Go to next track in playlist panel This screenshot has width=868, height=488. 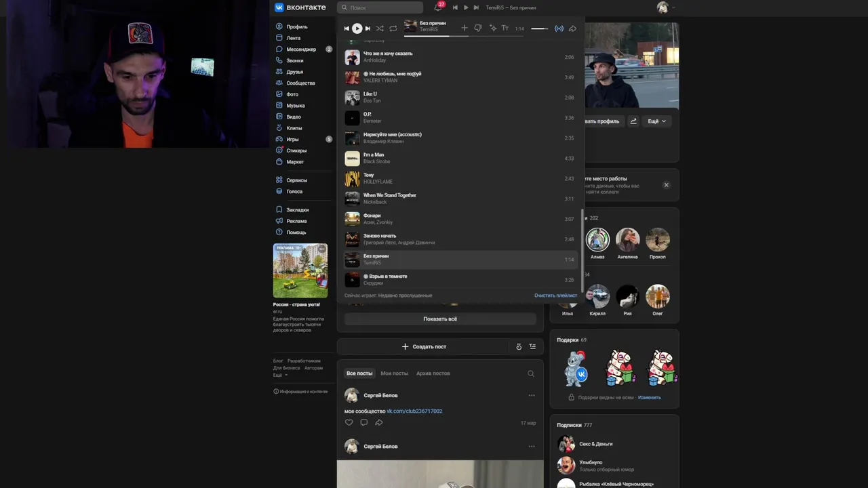[368, 28]
